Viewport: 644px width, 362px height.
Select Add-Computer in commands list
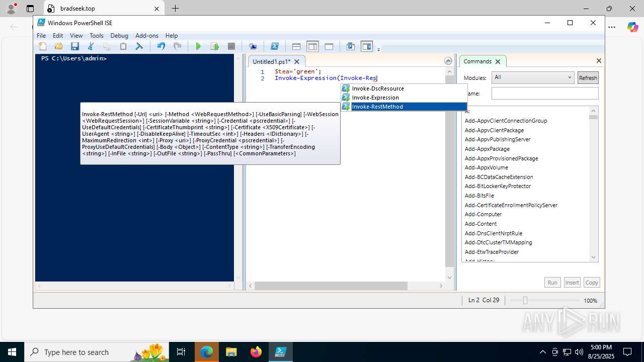click(x=483, y=214)
